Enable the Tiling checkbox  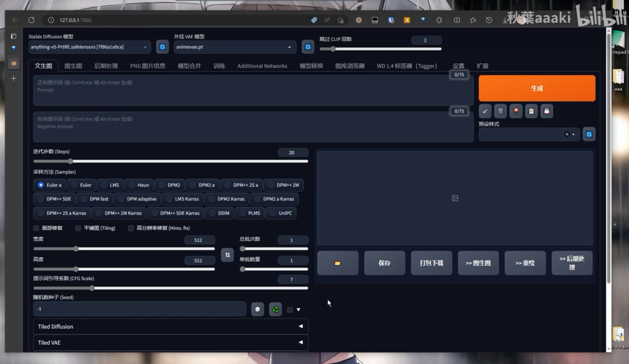[78, 228]
